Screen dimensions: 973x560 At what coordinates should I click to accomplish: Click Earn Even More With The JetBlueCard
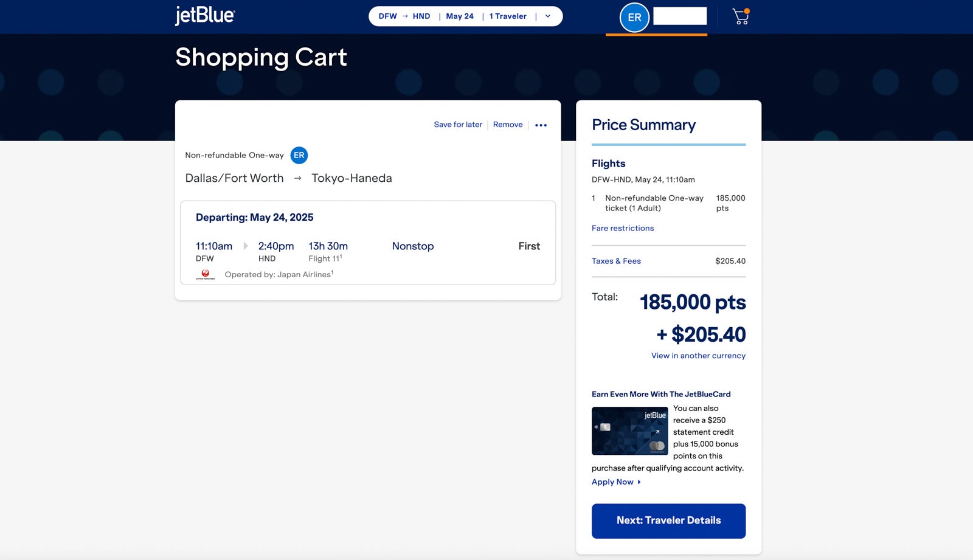[661, 394]
